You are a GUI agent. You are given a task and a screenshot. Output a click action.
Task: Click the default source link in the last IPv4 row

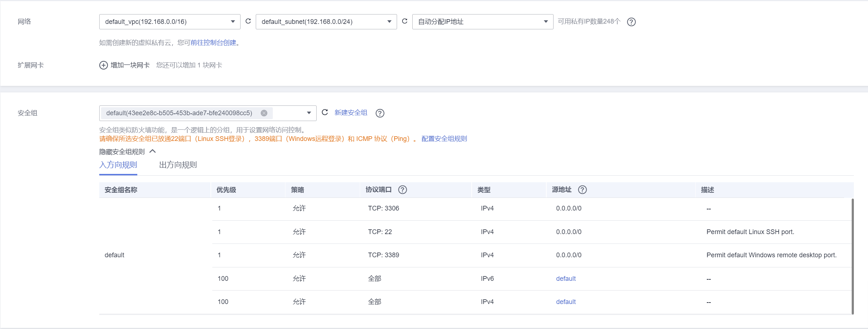566,302
